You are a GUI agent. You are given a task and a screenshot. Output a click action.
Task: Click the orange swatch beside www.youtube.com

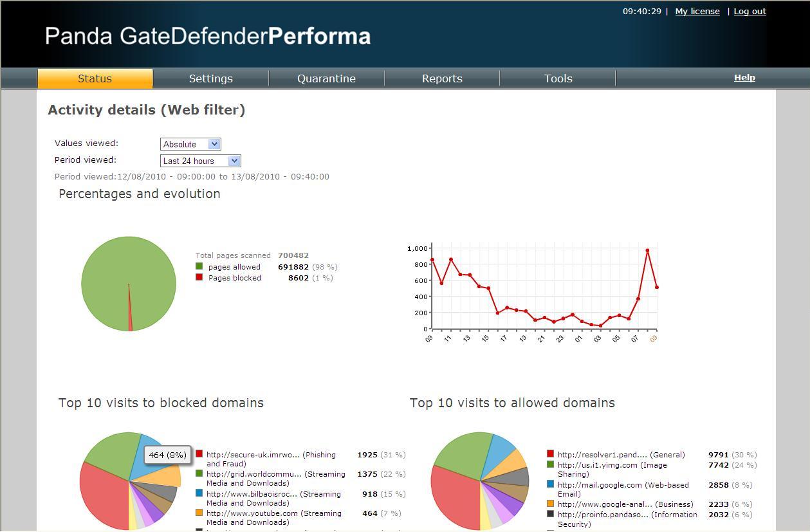(199, 513)
